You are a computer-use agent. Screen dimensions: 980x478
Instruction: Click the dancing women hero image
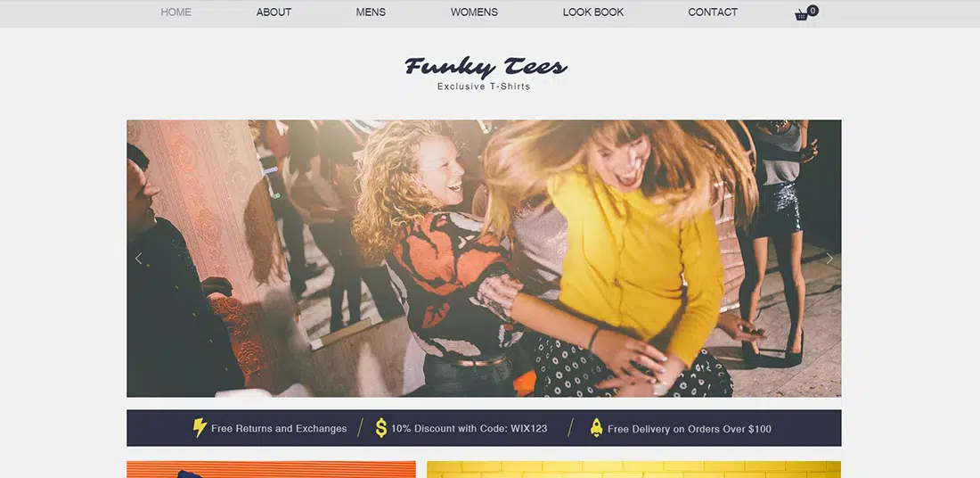point(484,259)
